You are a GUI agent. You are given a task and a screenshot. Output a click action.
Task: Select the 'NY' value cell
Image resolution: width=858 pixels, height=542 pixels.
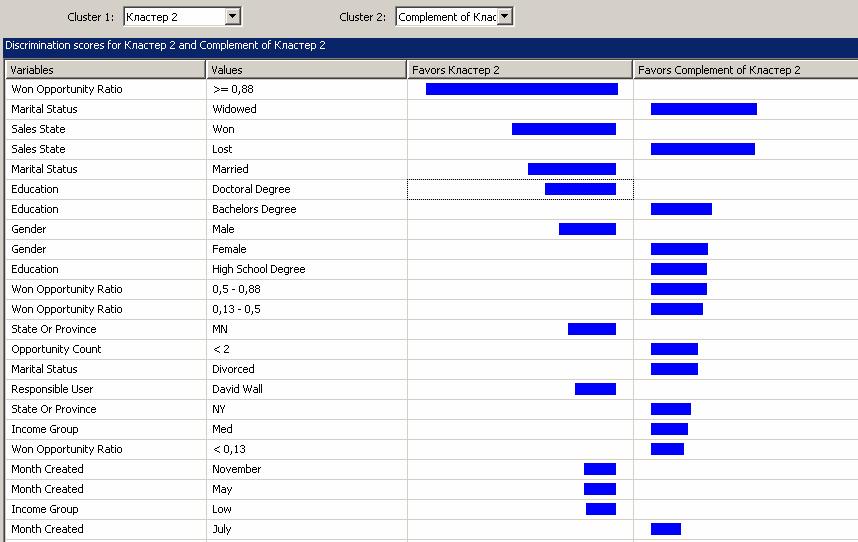pyautogui.click(x=307, y=409)
